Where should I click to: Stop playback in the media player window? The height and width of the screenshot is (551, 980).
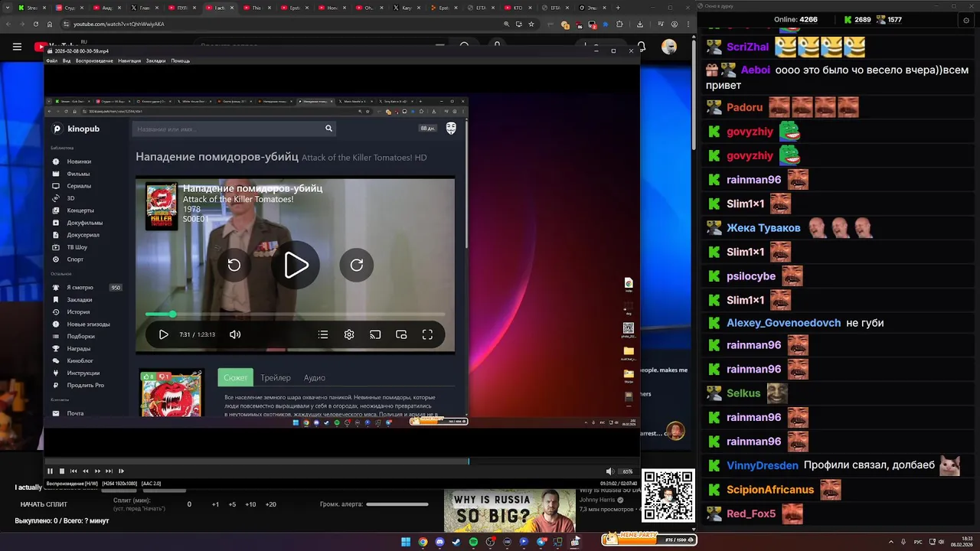pos(62,471)
